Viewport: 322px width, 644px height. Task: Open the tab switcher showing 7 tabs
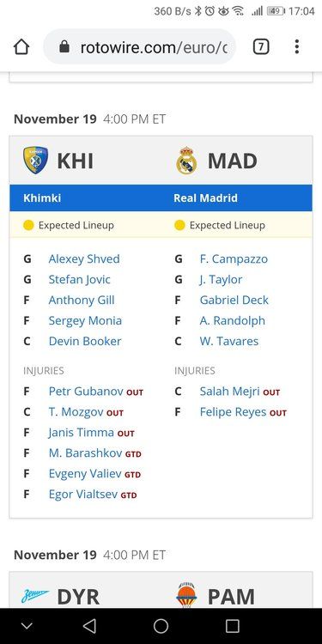[261, 47]
